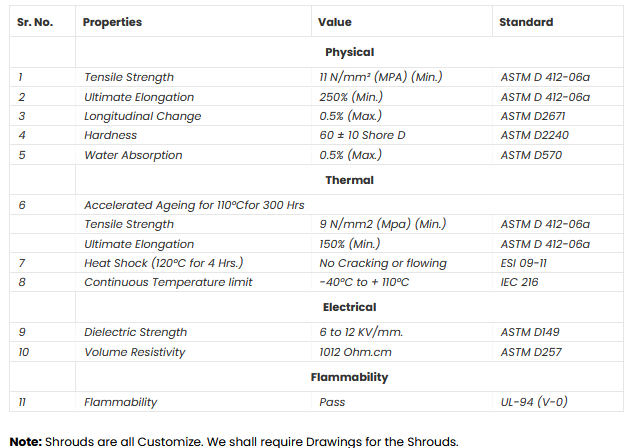
Task: Click the Standard column header
Action: (524, 22)
